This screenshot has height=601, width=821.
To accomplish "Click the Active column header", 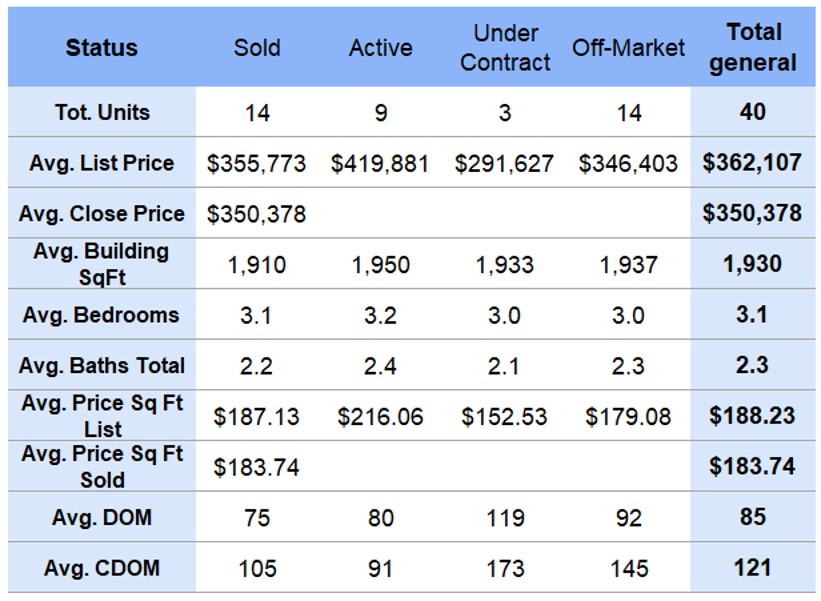I will tap(381, 48).
